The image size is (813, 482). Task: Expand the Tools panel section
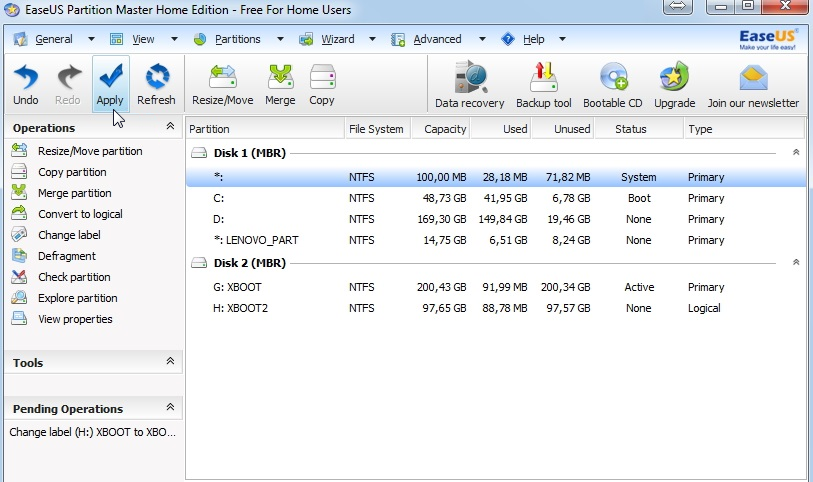(170, 362)
